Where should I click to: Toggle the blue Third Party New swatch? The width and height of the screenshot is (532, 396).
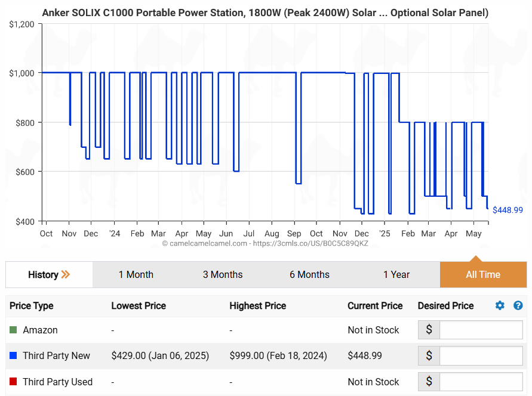(13, 356)
